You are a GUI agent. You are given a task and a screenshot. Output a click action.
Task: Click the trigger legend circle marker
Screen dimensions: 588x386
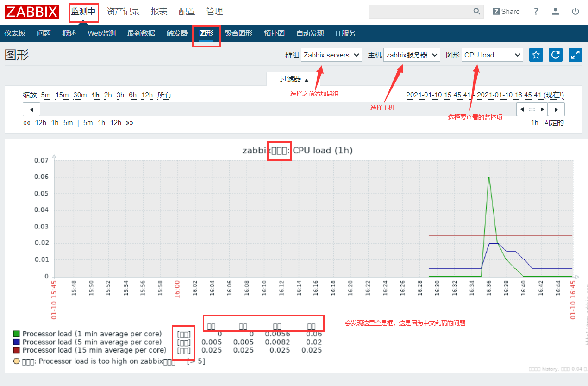[x=17, y=361]
